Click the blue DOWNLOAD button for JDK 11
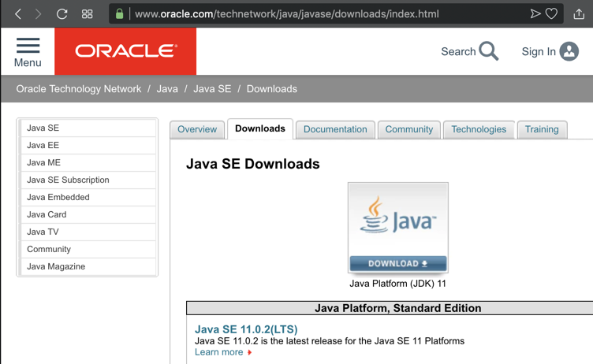Screen dimensions: 593x364 pyautogui.click(x=398, y=263)
